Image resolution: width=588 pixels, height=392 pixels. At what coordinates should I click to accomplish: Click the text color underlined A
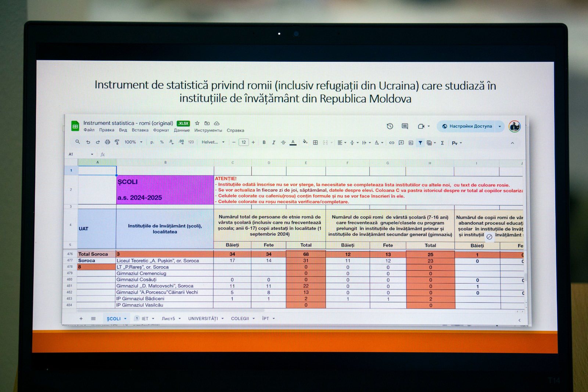pyautogui.click(x=293, y=142)
